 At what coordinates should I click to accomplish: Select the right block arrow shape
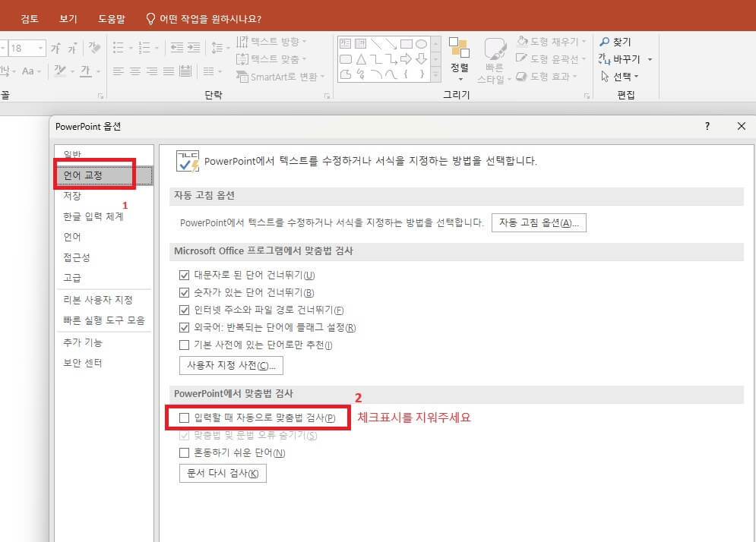[406, 59]
